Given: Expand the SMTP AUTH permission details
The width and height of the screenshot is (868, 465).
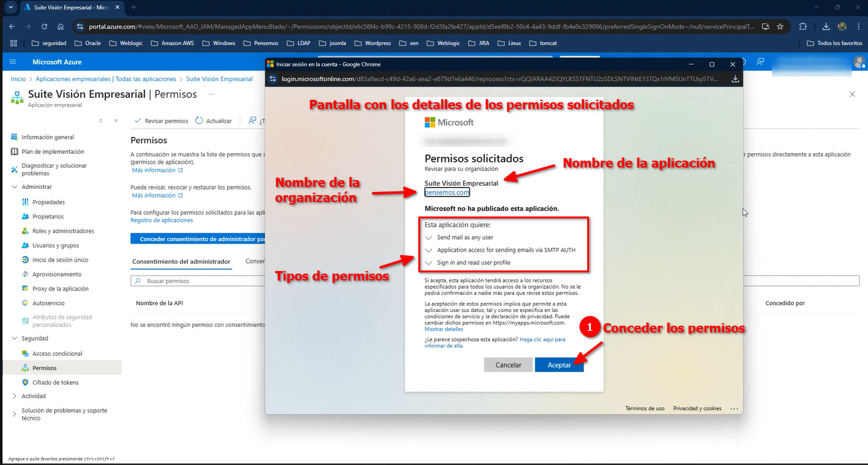Looking at the screenshot, I should coord(429,250).
